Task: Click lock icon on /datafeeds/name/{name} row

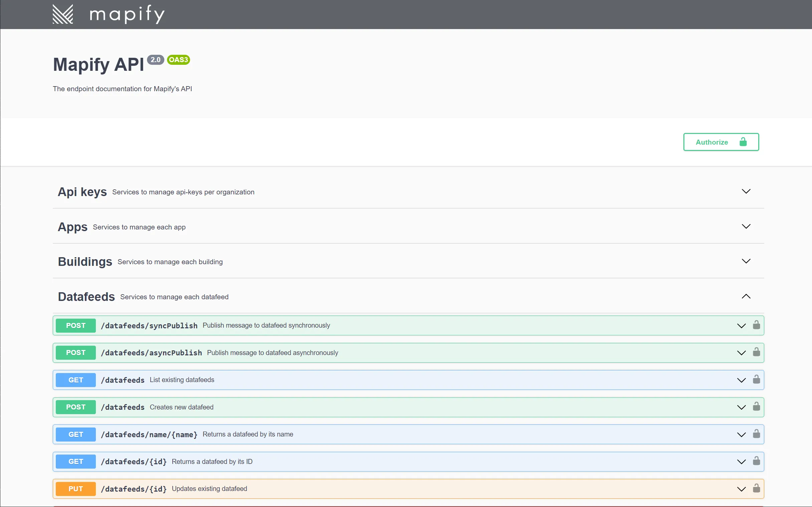Action: [x=756, y=434]
